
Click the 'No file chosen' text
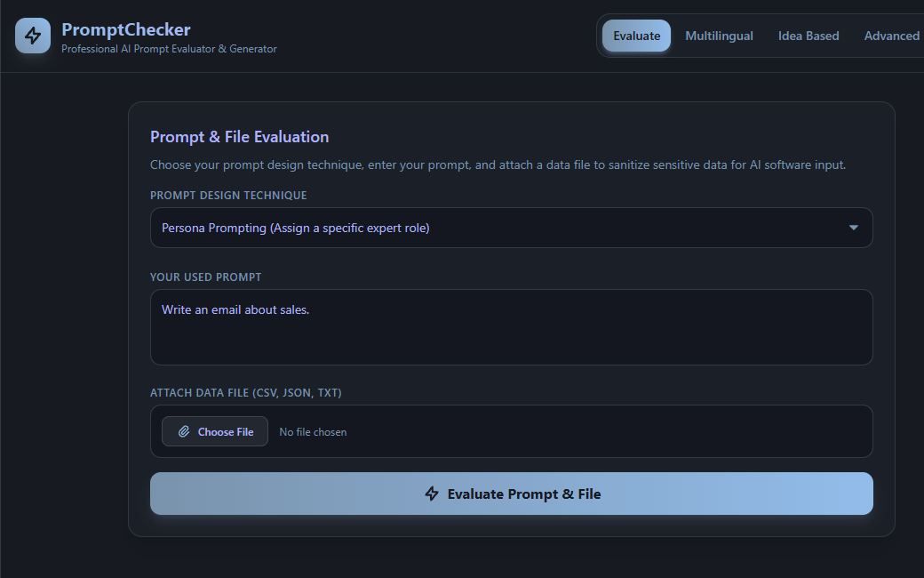coord(313,432)
